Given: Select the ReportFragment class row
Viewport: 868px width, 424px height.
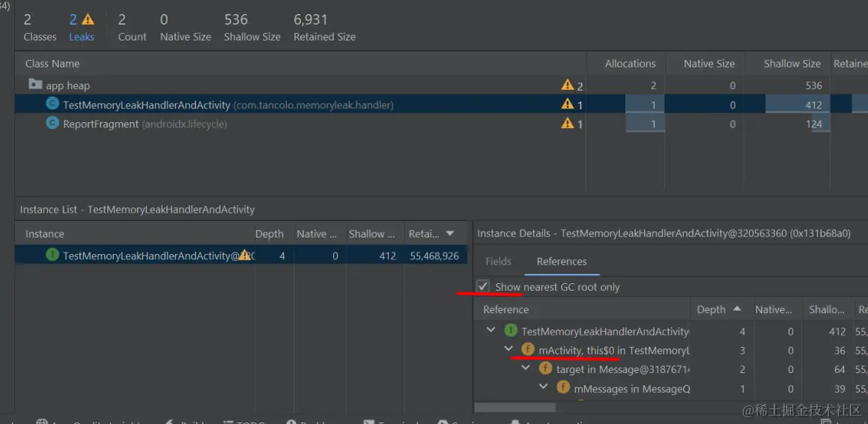Looking at the screenshot, I should point(441,124).
